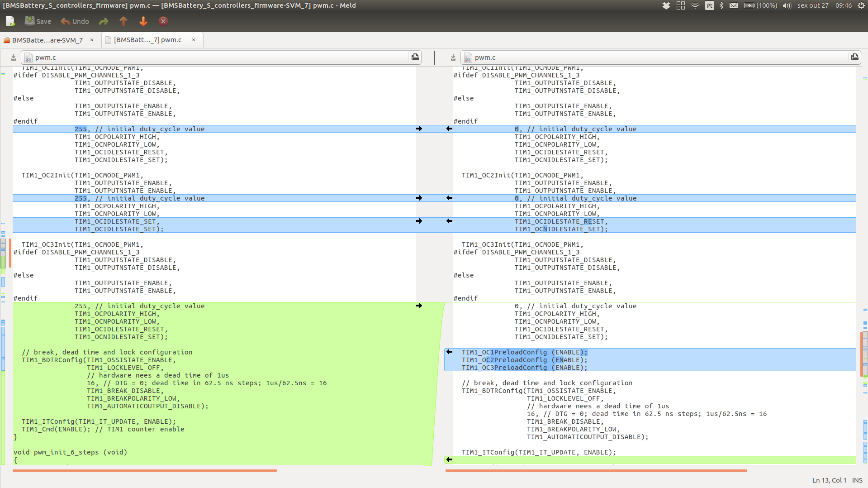Screen dimensions: 868x488
Task: Push first 255 duty_cycle change to right
Action: click(x=419, y=129)
